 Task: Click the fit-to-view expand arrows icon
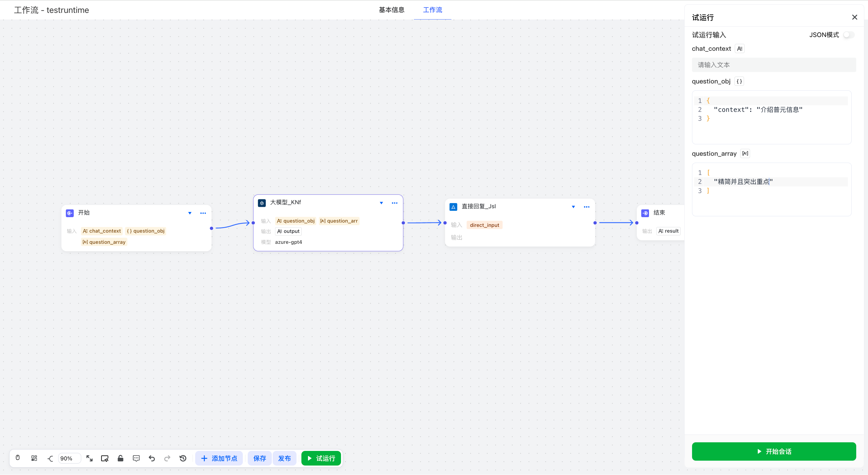click(x=89, y=458)
